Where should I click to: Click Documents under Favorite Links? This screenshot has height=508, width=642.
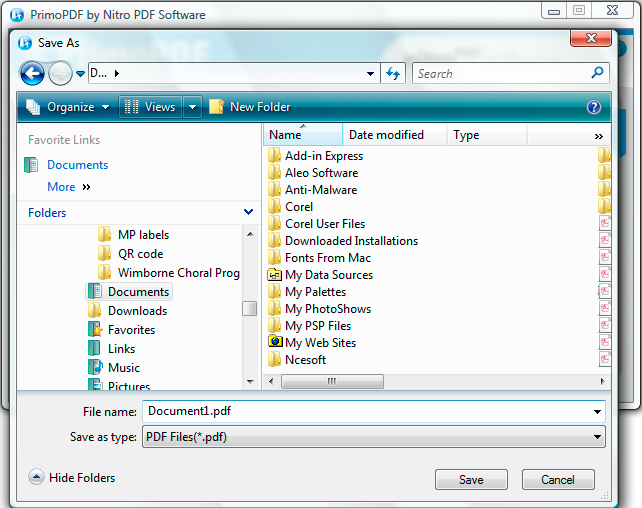tap(77, 165)
